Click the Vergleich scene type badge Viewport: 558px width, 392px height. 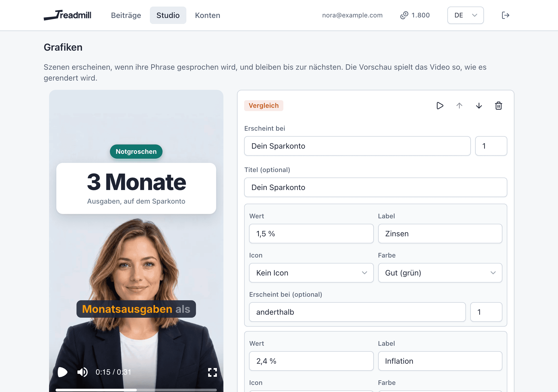[x=263, y=106]
